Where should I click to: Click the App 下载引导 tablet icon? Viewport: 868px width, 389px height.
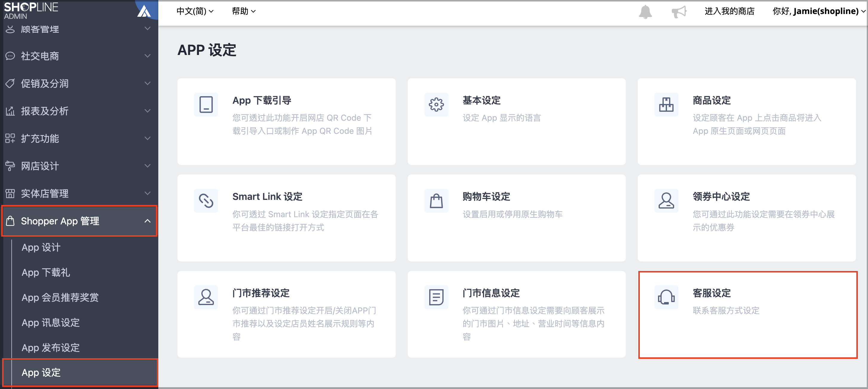(x=206, y=105)
